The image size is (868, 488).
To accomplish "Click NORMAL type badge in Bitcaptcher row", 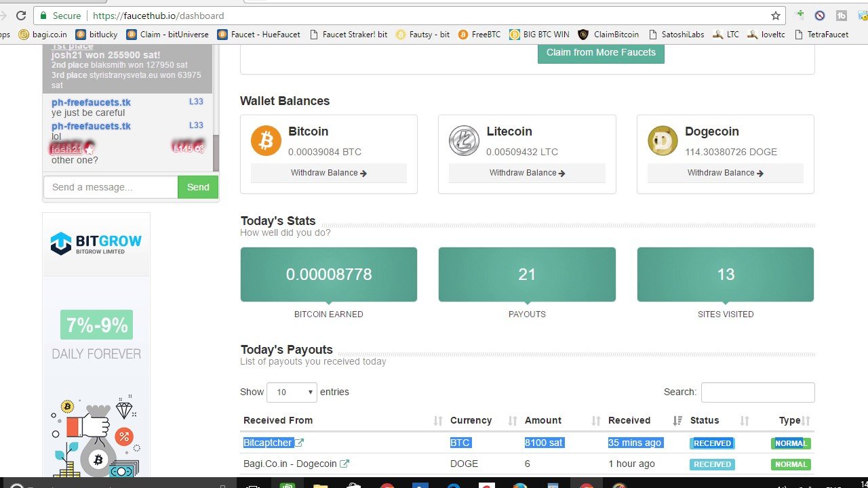I will click(791, 443).
